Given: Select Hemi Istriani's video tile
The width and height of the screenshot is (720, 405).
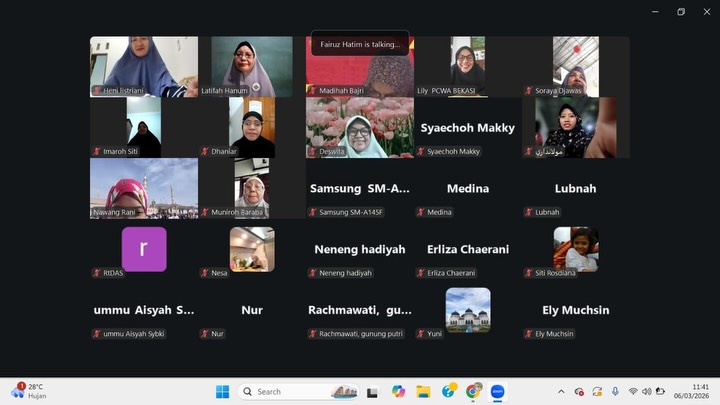Looking at the screenshot, I should point(144,66).
